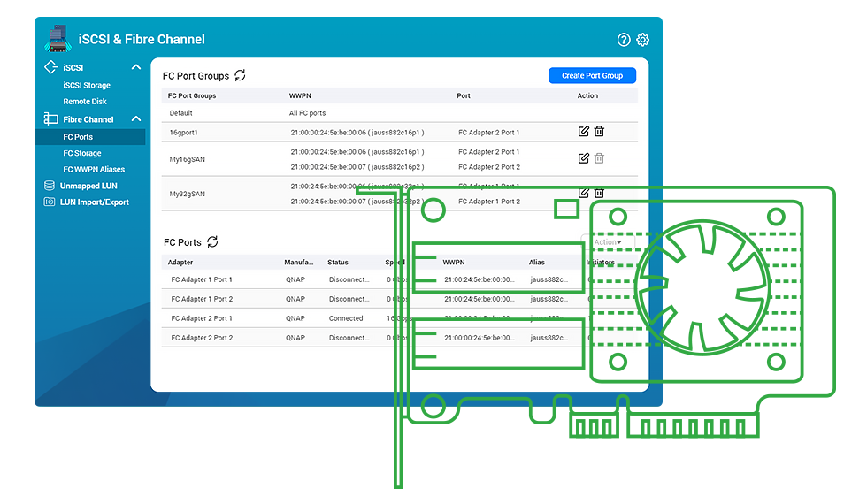The image size is (867, 504).
Task: Collapse the iSCSI section chevron
Action: coord(135,67)
